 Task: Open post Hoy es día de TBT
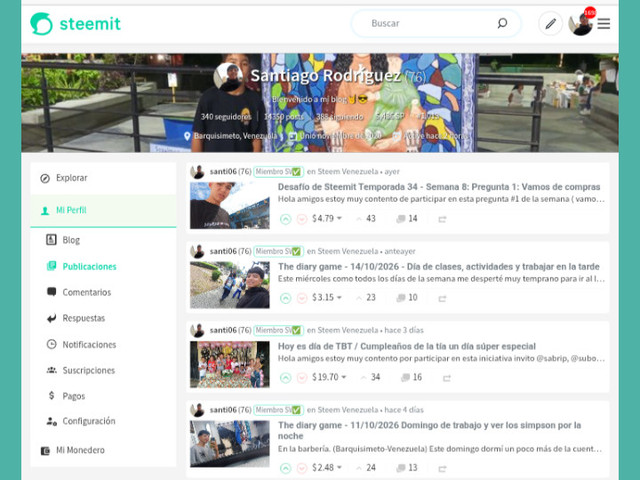(x=407, y=346)
